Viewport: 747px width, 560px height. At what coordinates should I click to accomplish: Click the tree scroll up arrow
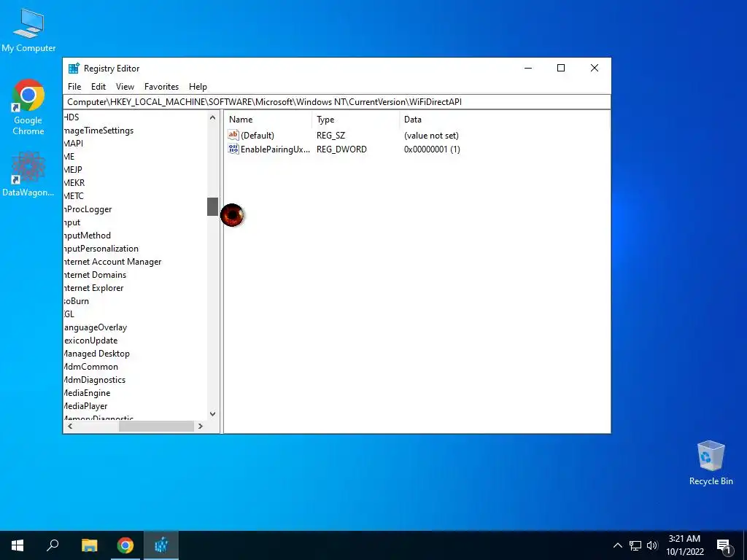coord(212,117)
